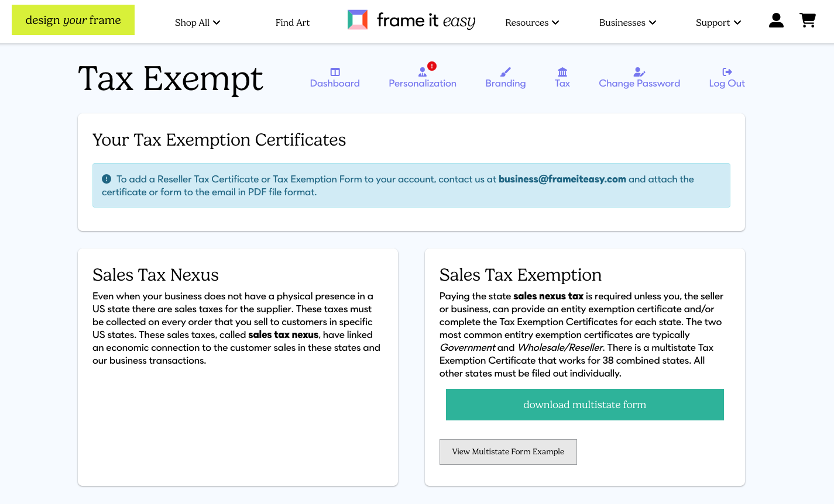Screen dimensions: 834x504
Task: Click the Tax bank building icon
Action: pyautogui.click(x=562, y=72)
